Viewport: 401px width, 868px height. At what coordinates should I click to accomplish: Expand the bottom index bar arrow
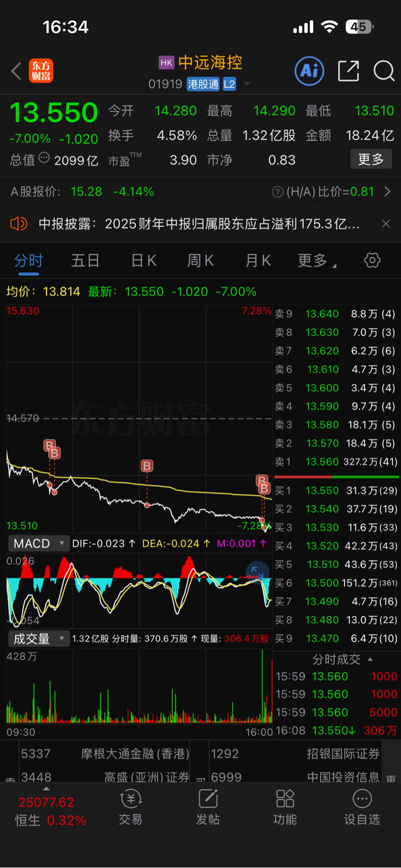[x=46, y=789]
